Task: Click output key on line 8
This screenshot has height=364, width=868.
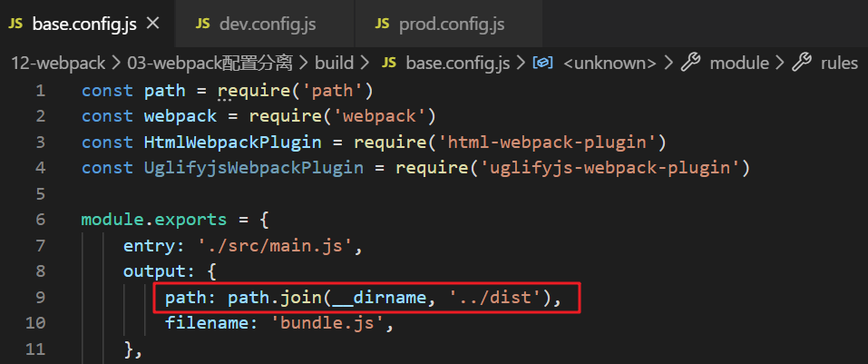Action: tap(154, 271)
